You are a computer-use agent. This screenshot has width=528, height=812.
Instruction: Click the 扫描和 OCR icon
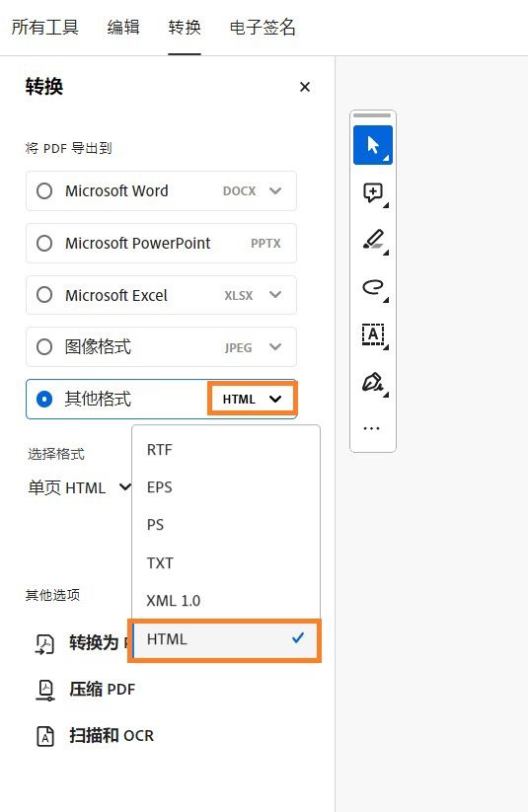point(45,736)
